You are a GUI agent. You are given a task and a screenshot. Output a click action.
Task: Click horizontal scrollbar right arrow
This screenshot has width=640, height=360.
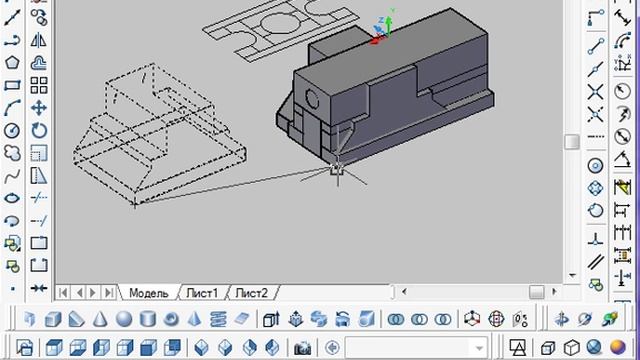(x=554, y=291)
